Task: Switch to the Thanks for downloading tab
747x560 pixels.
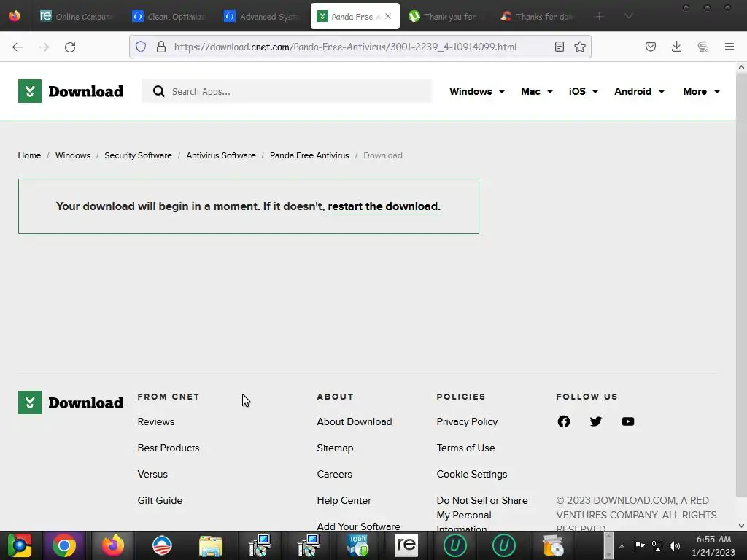Action: pyautogui.click(x=537, y=16)
